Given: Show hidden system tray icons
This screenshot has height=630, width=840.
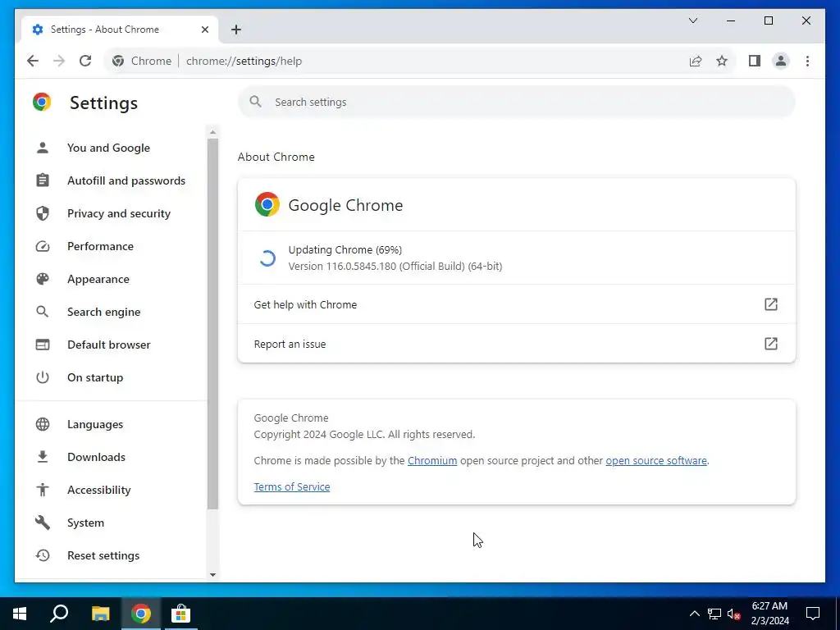Looking at the screenshot, I should [x=694, y=614].
